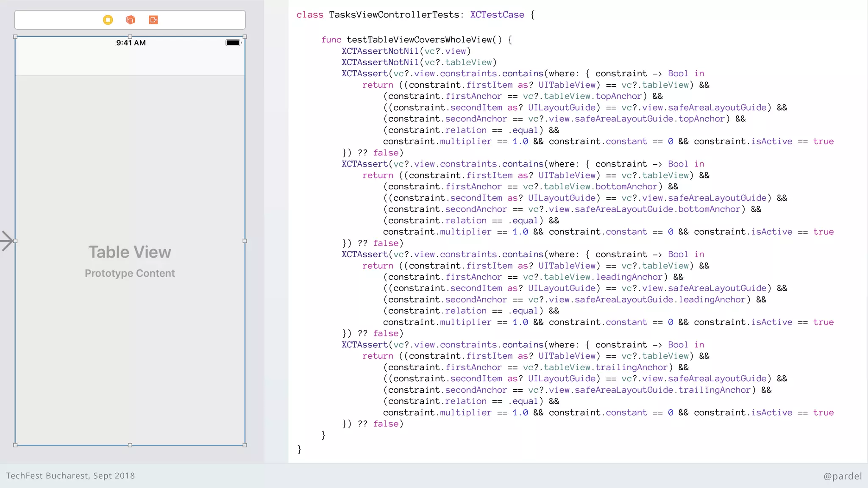868x488 pixels.
Task: Click the entry point arrow beside the scene
Action: click(x=7, y=241)
